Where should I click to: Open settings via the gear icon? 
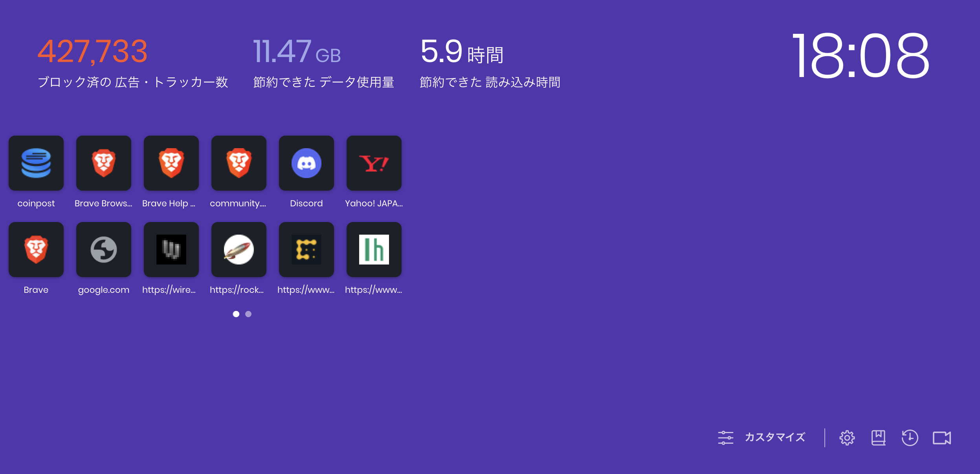(x=847, y=437)
